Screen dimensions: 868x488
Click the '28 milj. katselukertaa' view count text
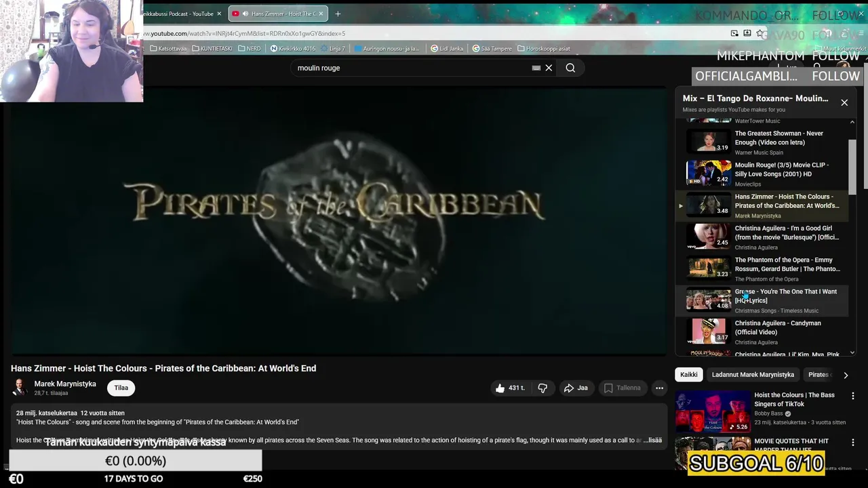(x=47, y=413)
